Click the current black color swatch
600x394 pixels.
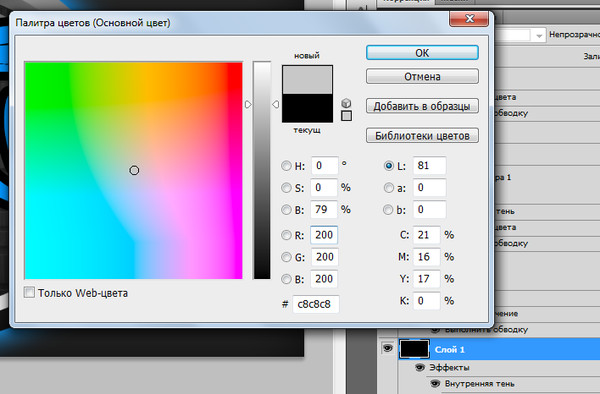coord(307,108)
